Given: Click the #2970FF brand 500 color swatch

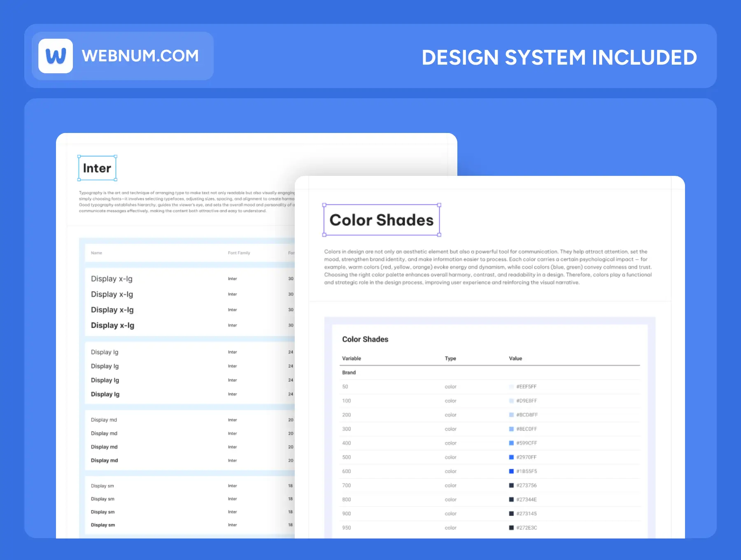Looking at the screenshot, I should tap(510, 457).
